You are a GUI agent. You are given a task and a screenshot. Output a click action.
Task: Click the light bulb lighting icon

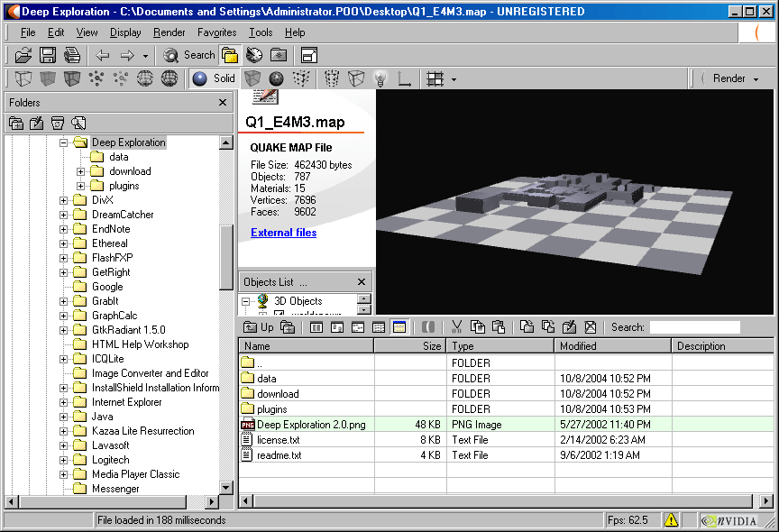point(380,78)
